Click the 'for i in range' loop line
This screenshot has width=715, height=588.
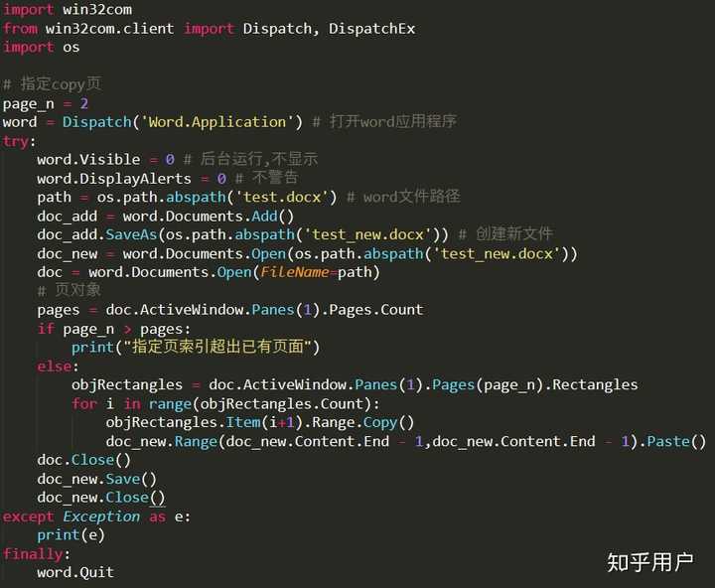point(225,404)
